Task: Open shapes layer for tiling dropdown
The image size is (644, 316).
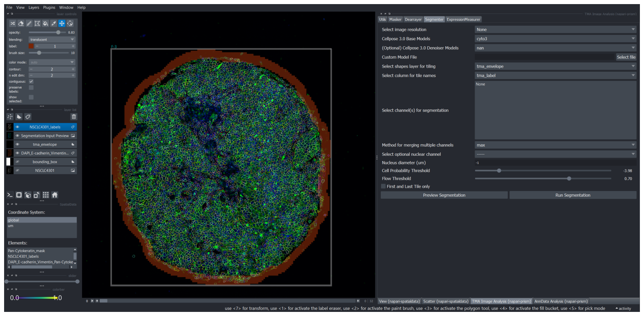Action: (x=555, y=66)
